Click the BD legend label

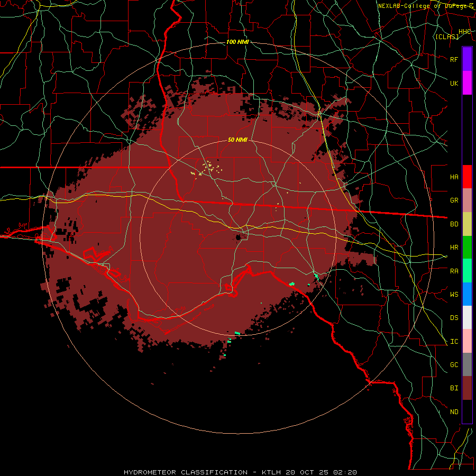coord(454,224)
